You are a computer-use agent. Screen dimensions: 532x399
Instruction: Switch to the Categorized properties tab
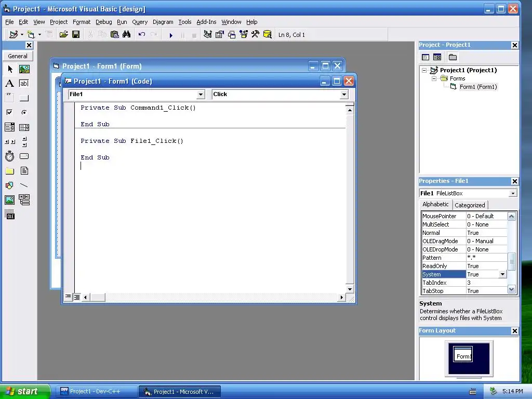(470, 205)
